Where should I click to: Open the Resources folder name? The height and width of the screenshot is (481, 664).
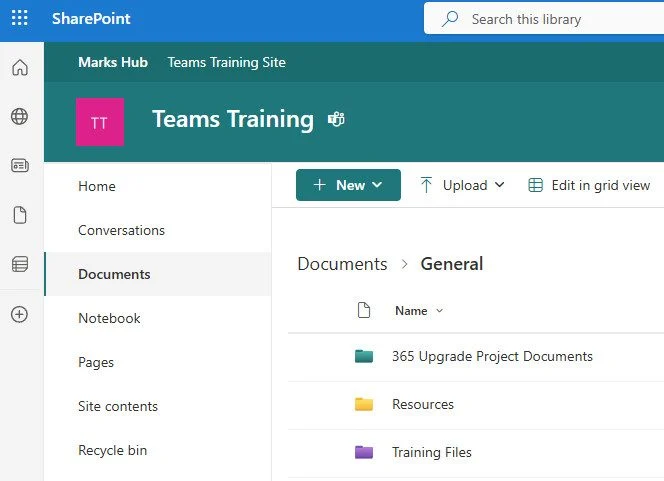[423, 404]
